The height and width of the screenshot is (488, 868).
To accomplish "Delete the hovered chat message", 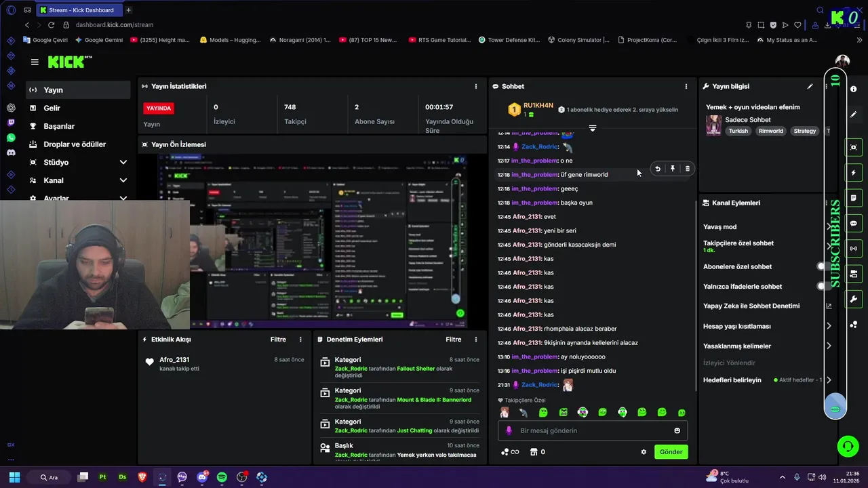I will coord(687,169).
